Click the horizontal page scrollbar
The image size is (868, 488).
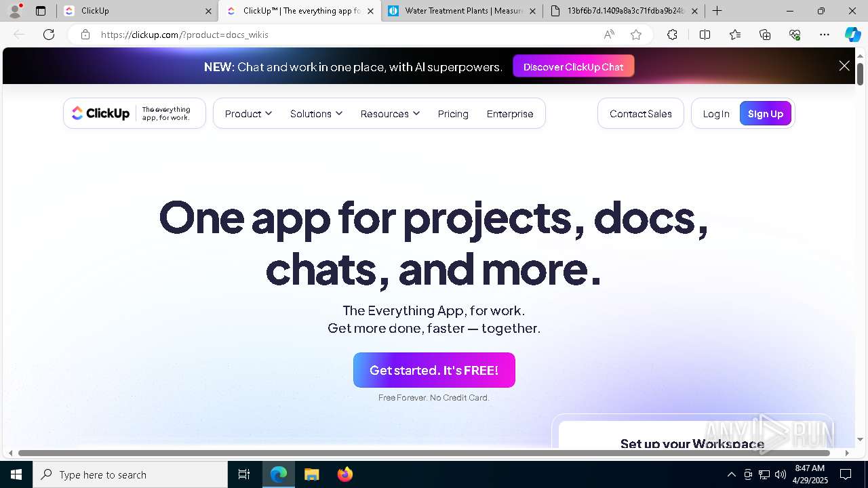[424, 453]
